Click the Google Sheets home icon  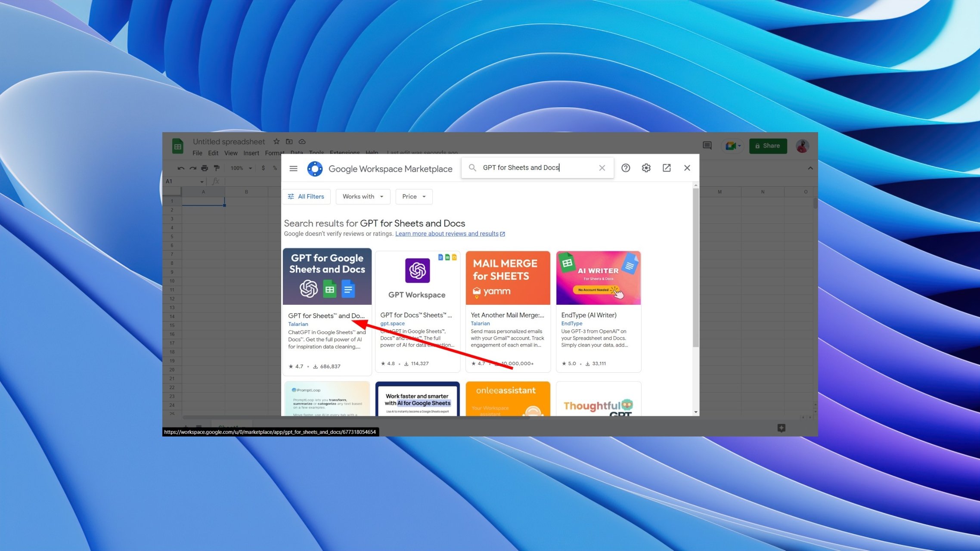178,146
